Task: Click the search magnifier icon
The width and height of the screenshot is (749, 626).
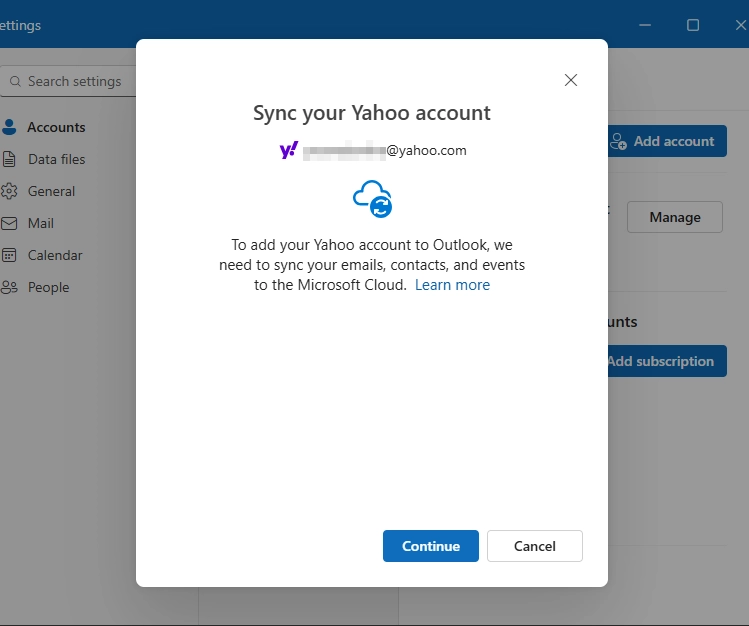Action: click(15, 81)
